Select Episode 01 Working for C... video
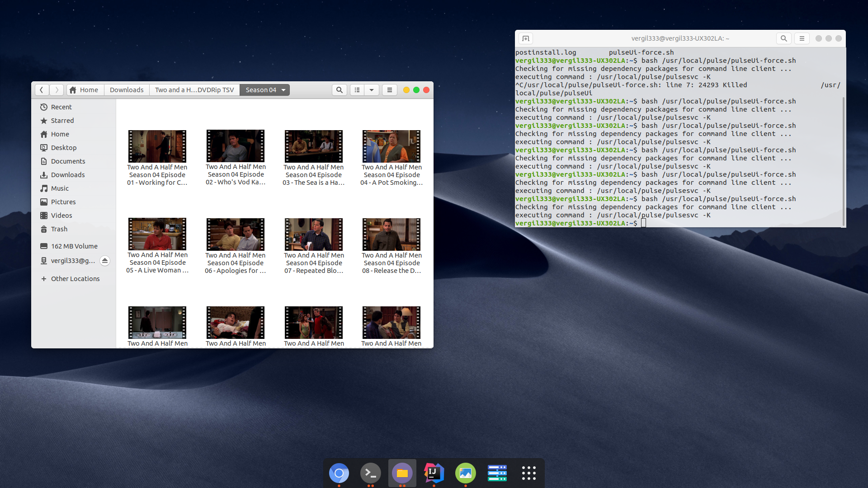The width and height of the screenshot is (868, 488). (157, 158)
